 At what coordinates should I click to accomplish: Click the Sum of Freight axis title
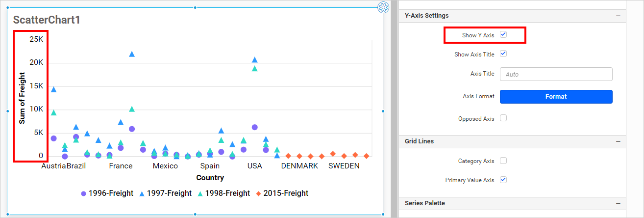coord(22,98)
